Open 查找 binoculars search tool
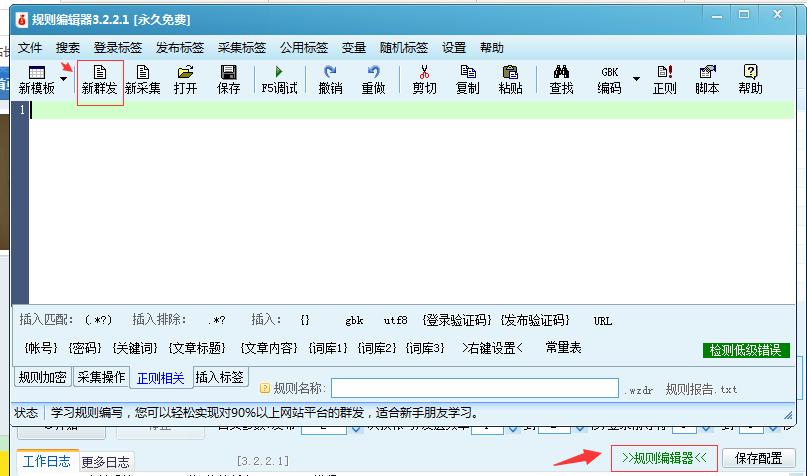Image resolution: width=807 pixels, height=476 pixels. (561, 80)
